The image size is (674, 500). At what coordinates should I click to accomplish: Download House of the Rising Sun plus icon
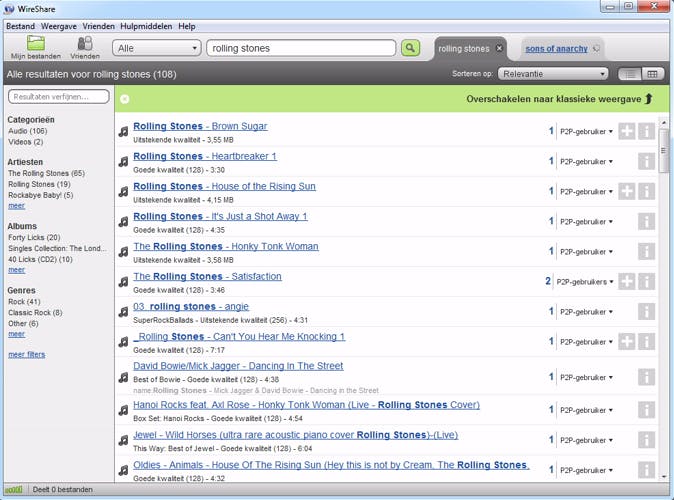click(627, 192)
